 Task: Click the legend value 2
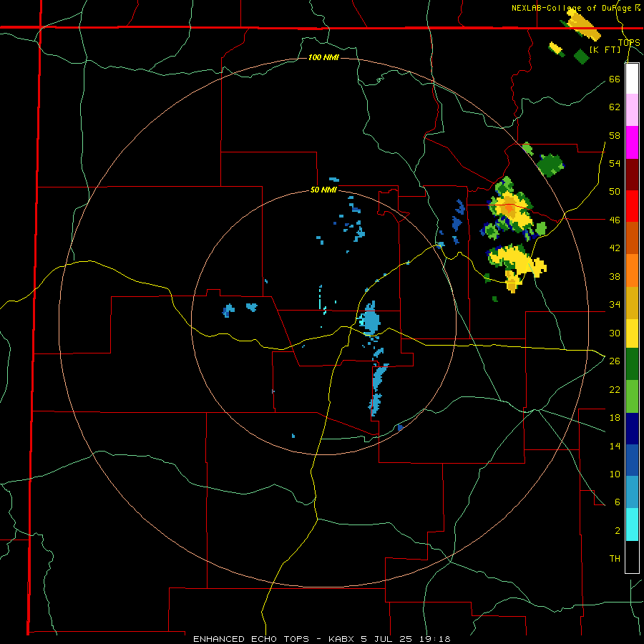(618, 531)
